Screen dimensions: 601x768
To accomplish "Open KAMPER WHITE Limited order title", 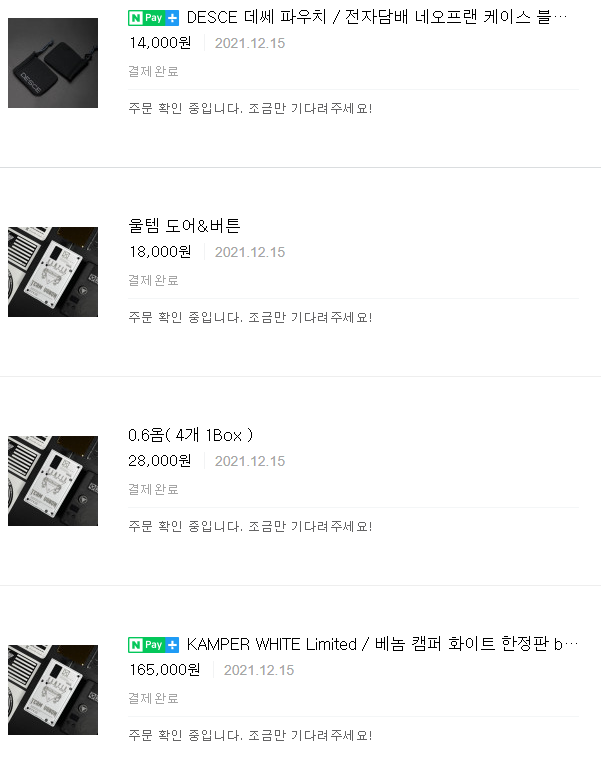I will [382, 644].
